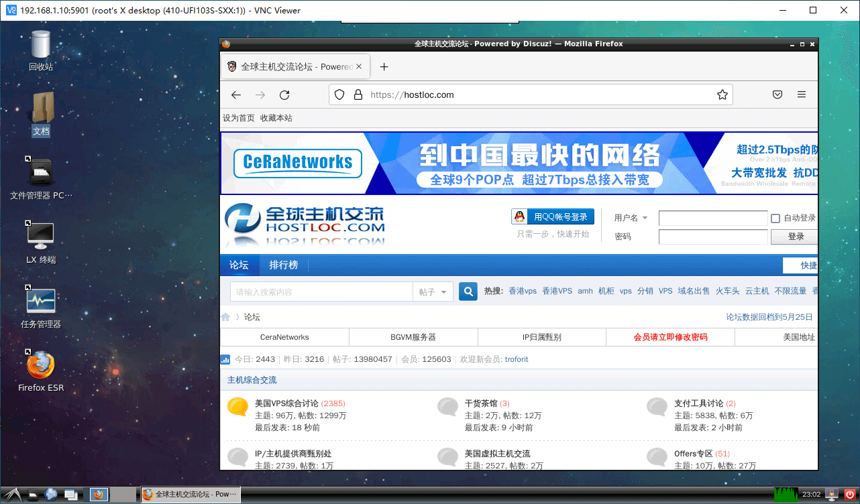Click the CeRaNetworks banner ad
Image resolution: width=860 pixels, height=504 pixels.
tap(519, 163)
